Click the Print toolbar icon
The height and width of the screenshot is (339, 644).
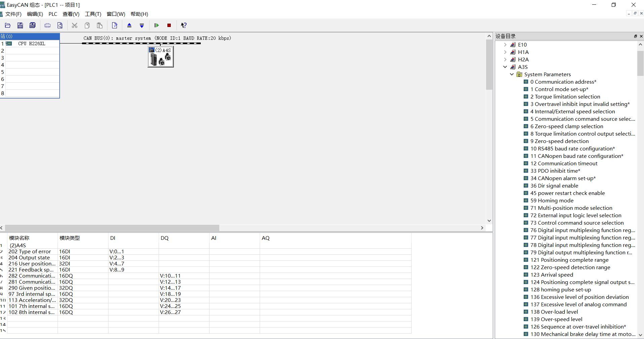point(47,25)
